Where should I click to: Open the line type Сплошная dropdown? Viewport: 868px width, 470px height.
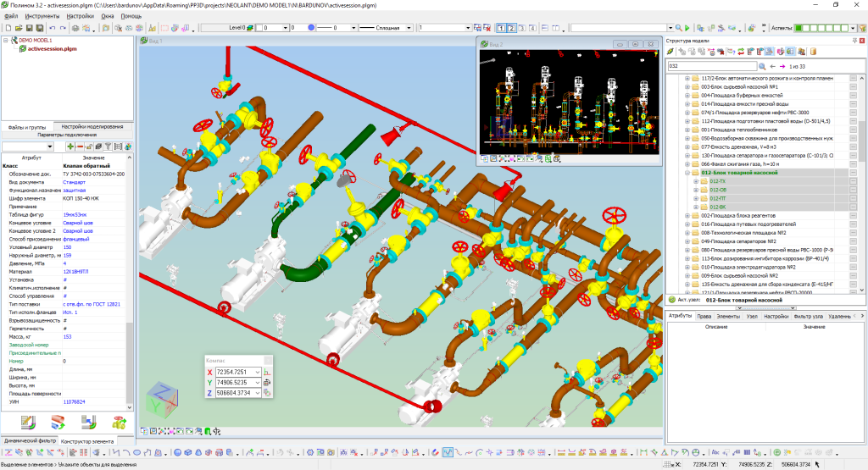pos(409,28)
